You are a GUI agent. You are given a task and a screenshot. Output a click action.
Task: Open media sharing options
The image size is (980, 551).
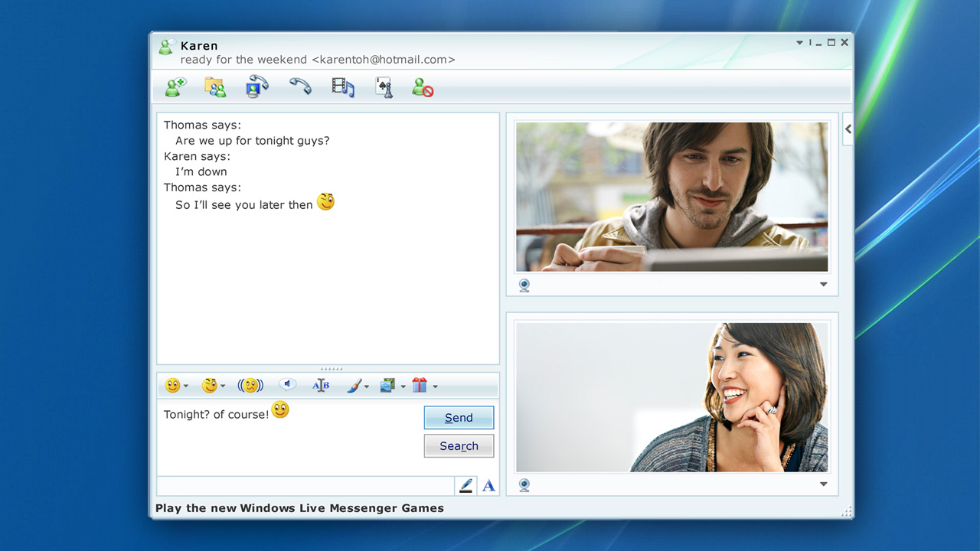(x=342, y=86)
